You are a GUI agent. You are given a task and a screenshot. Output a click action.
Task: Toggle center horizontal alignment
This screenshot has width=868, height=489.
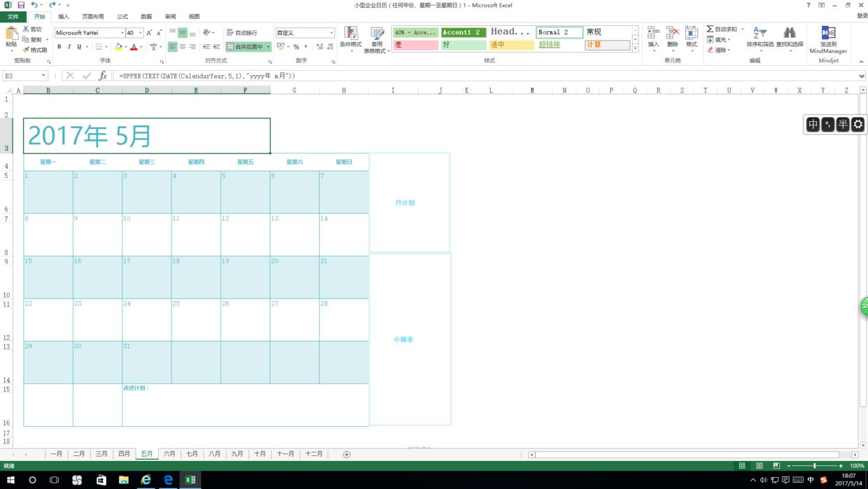coord(182,47)
